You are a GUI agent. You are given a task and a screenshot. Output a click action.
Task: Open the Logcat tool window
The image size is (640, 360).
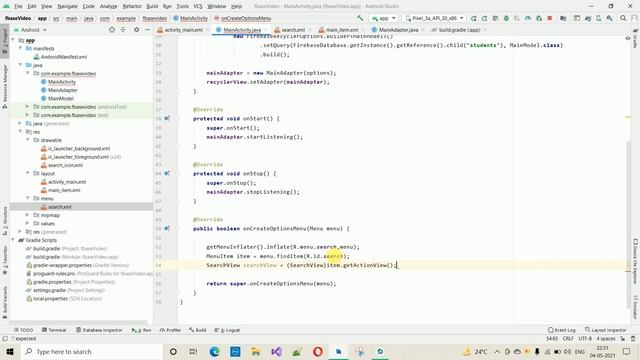[x=227, y=330]
